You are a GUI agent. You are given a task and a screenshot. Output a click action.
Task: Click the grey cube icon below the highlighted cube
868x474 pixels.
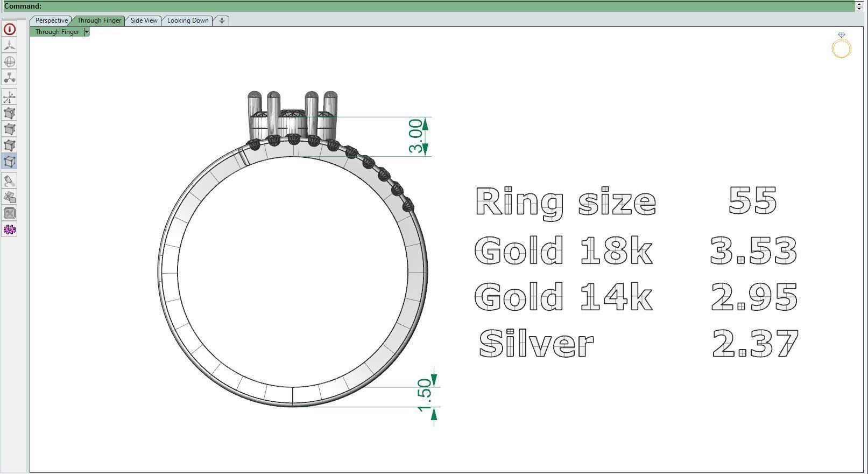[9, 129]
